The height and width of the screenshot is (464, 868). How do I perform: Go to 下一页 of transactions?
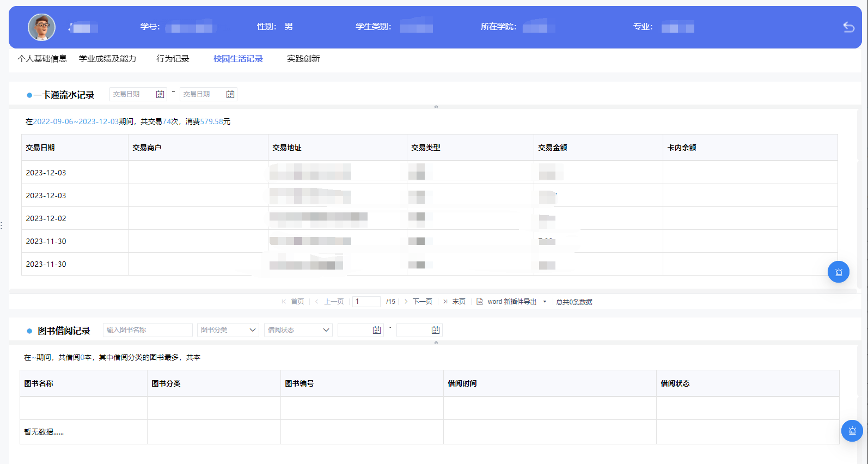pyautogui.click(x=422, y=302)
